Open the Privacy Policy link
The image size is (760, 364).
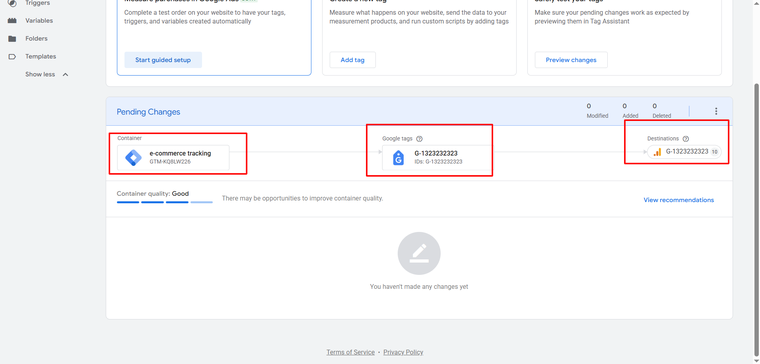point(403,352)
